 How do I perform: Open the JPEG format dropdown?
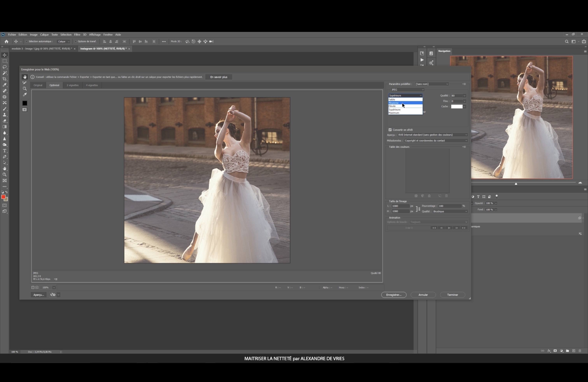click(407, 90)
